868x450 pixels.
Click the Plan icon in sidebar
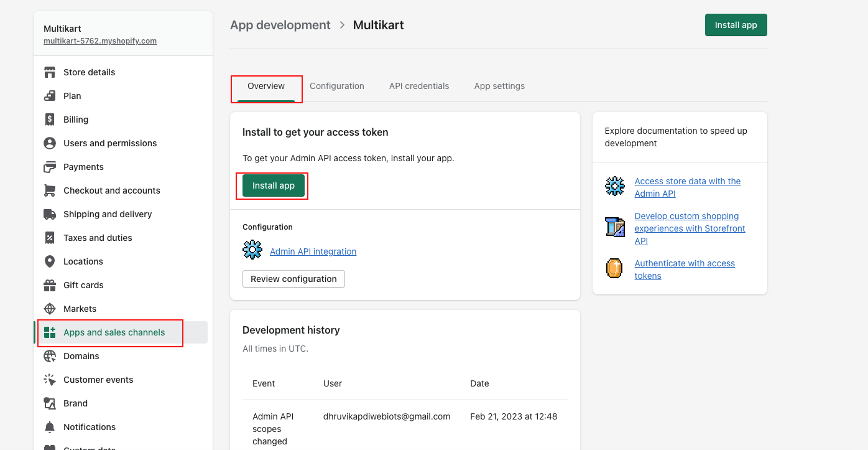point(50,96)
